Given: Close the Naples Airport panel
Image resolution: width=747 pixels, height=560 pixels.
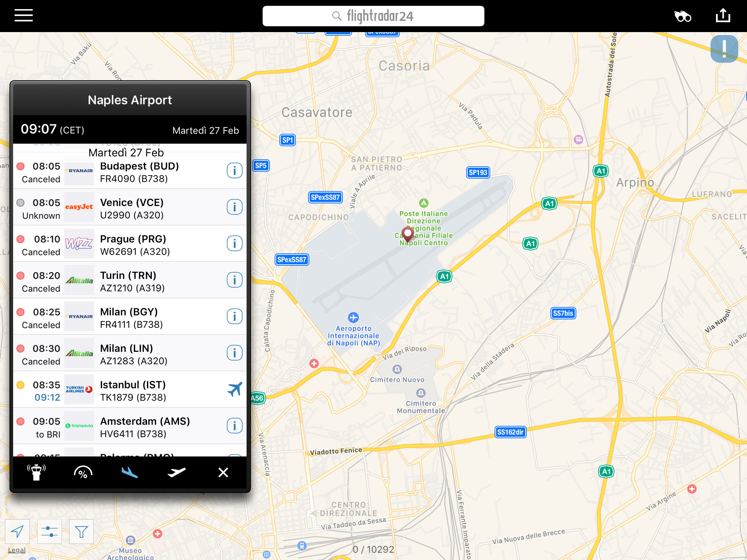Looking at the screenshot, I should pos(223,472).
